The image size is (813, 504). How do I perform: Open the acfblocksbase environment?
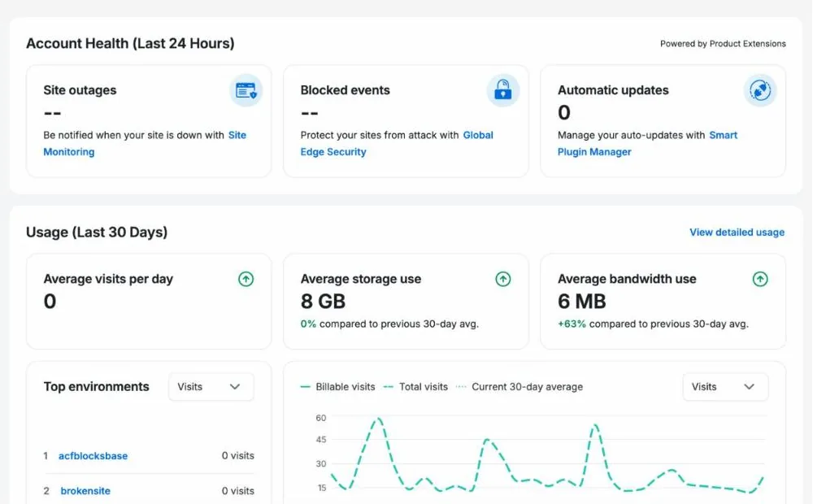point(93,456)
